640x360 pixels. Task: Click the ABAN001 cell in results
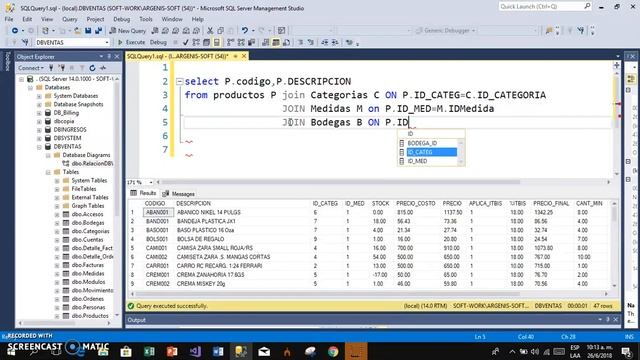click(x=158, y=212)
